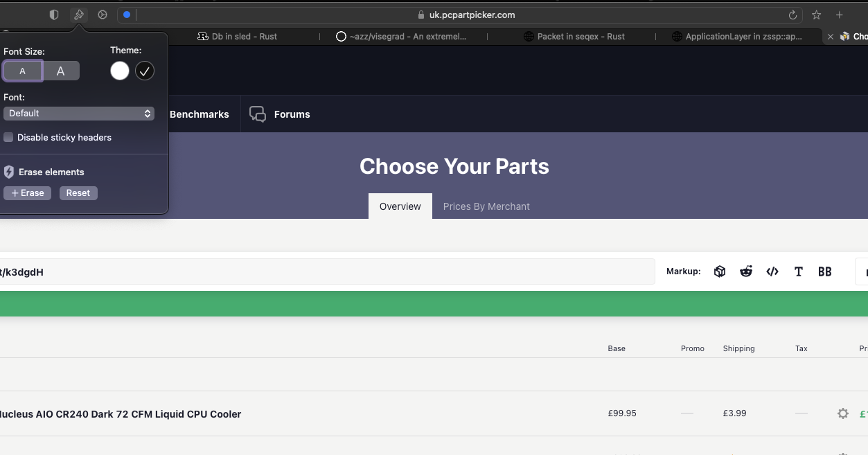868x455 pixels.
Task: Switch to the Prices By Merchant tab
Action: tap(486, 206)
